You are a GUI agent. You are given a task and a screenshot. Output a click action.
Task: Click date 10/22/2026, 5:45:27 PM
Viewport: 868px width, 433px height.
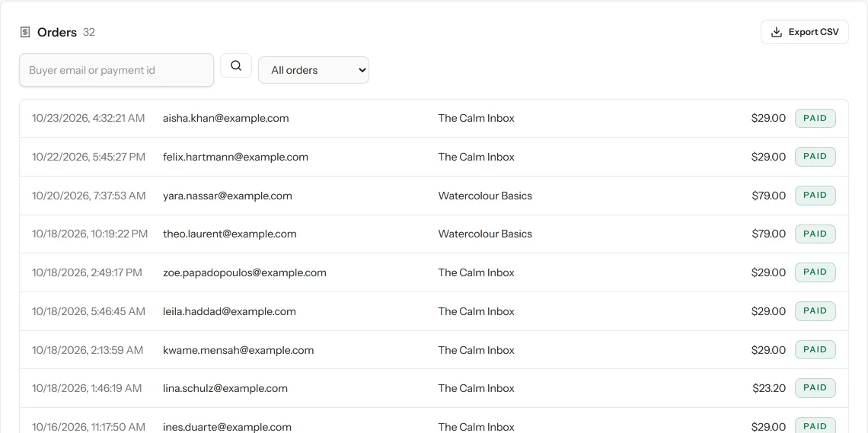(88, 157)
